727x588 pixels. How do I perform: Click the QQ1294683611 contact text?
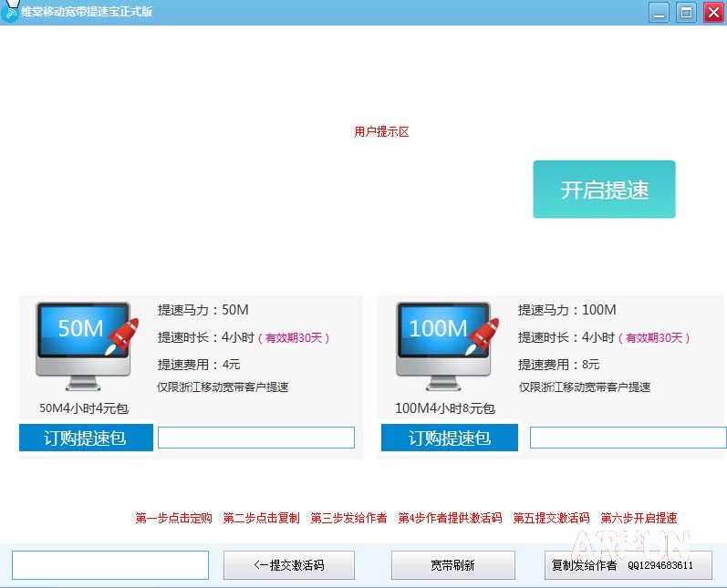[x=660, y=565]
